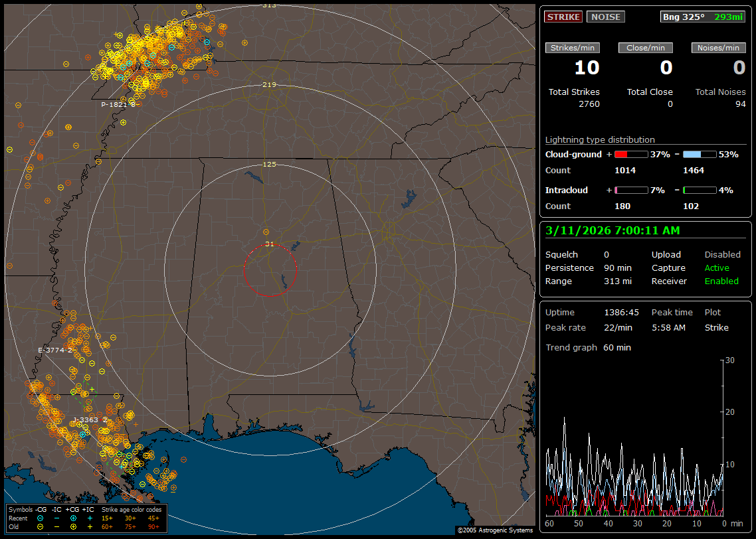
Task: Toggle the NOISE indicator
Action: pos(605,17)
